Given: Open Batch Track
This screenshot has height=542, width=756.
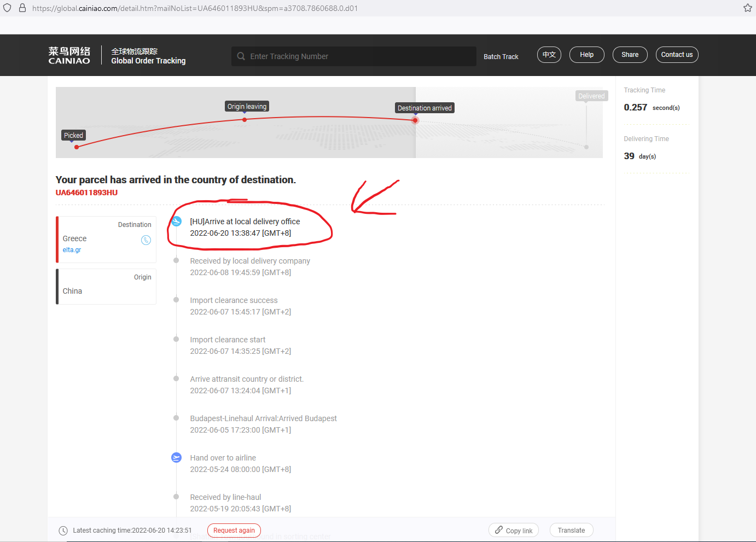Looking at the screenshot, I should click(x=501, y=57).
